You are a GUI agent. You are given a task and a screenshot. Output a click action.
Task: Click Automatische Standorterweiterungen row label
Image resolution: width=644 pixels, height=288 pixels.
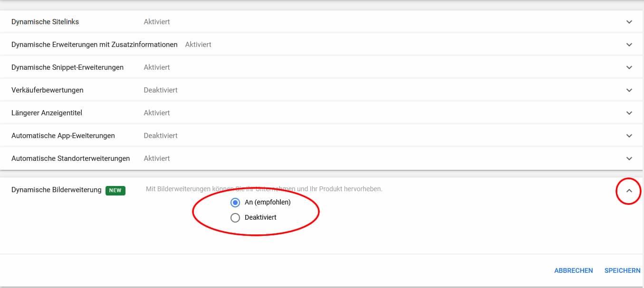coord(70,158)
